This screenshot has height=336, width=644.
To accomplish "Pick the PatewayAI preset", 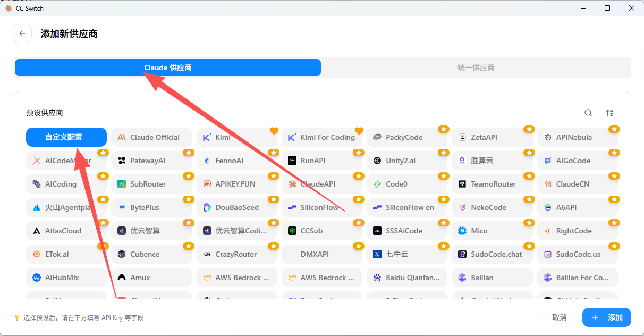I will tap(152, 161).
